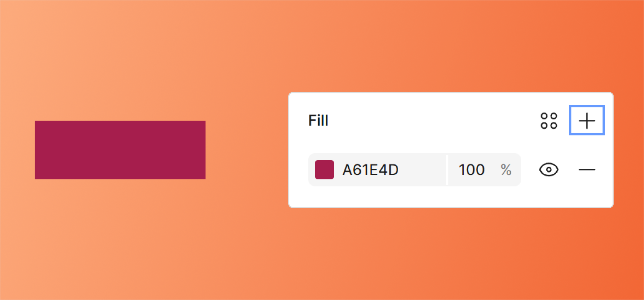The image size is (644, 300).
Task: Select the maroon rectangle on the canvas
Action: click(x=120, y=150)
